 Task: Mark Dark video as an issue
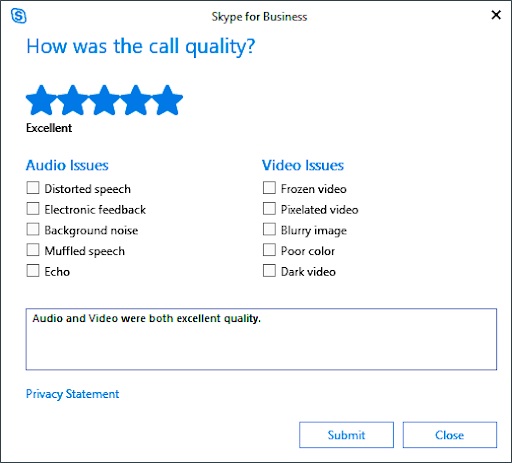coord(269,271)
